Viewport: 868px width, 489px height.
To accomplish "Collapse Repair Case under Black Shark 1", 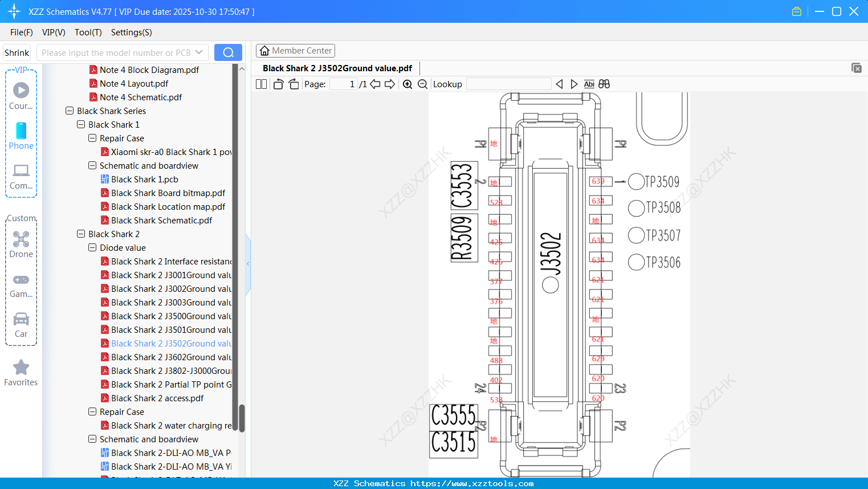I will 92,138.
